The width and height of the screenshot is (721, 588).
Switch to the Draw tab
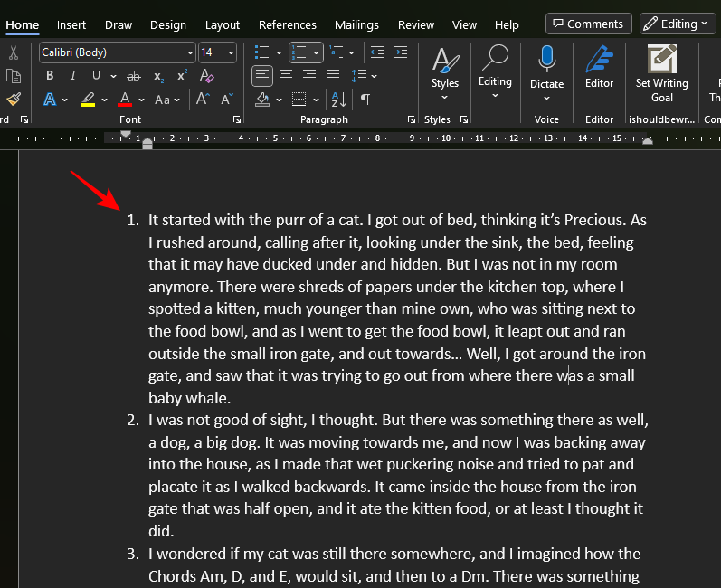pyautogui.click(x=119, y=24)
